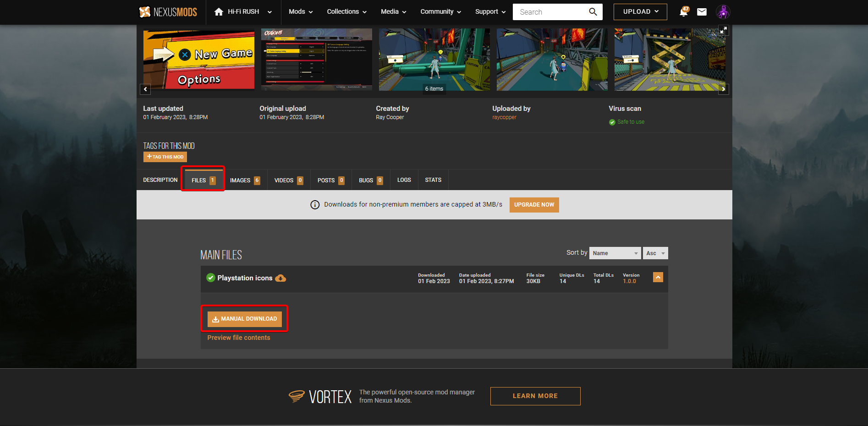Viewport: 868px width, 426px height.
Task: Open the Nexus Mods home logo
Action: point(168,12)
